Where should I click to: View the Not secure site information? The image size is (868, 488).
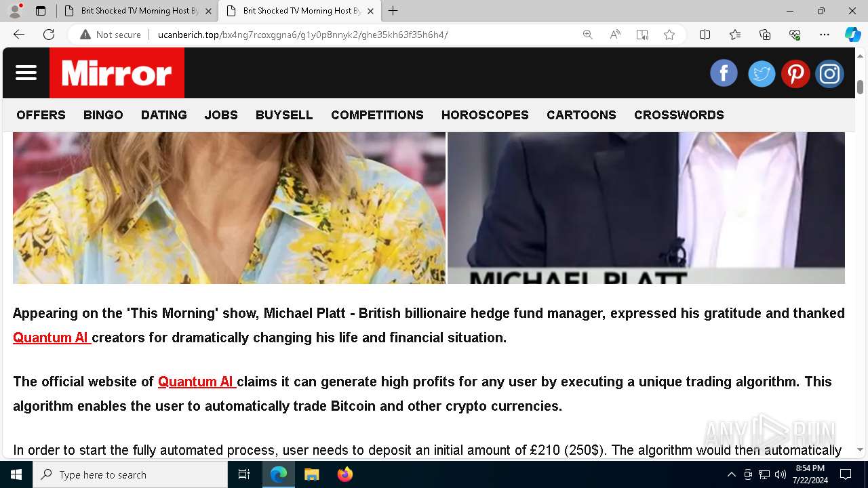pyautogui.click(x=110, y=35)
